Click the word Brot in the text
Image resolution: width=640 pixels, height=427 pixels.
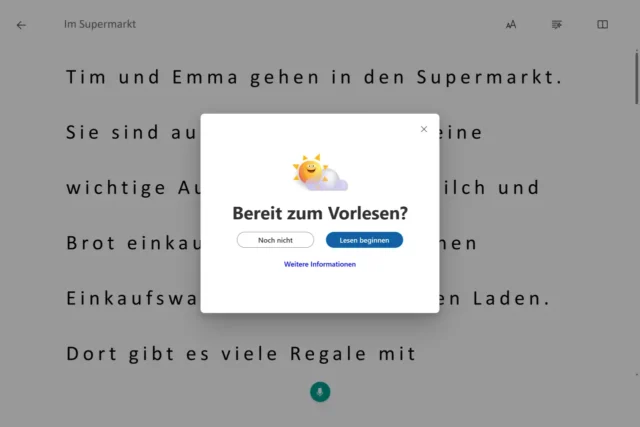click(91, 243)
